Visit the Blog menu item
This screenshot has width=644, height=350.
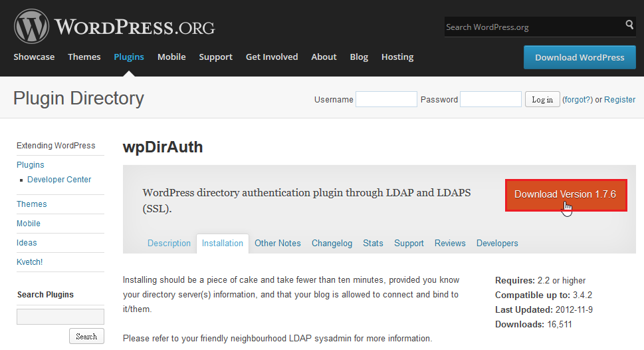point(359,57)
